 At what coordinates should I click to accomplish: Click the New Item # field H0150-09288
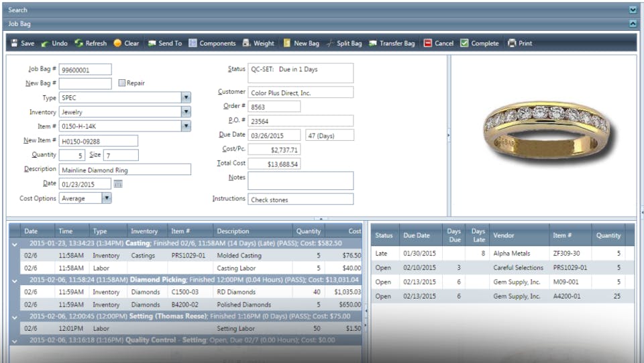click(x=99, y=141)
